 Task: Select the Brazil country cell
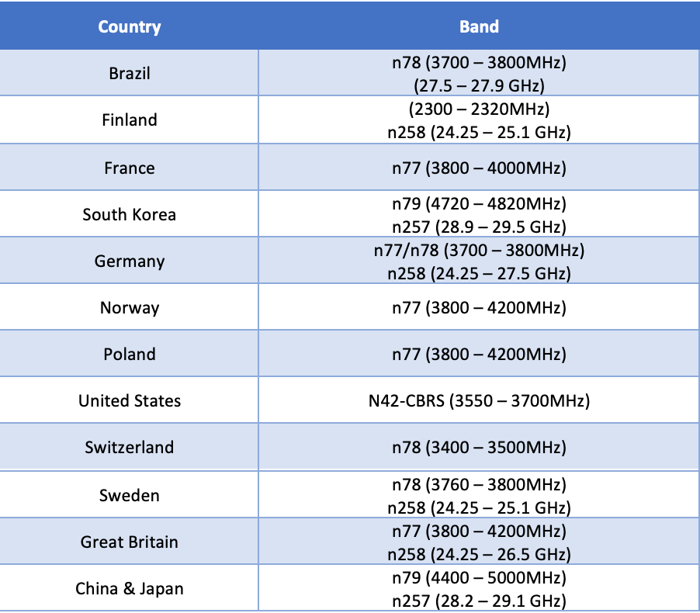pos(130,74)
